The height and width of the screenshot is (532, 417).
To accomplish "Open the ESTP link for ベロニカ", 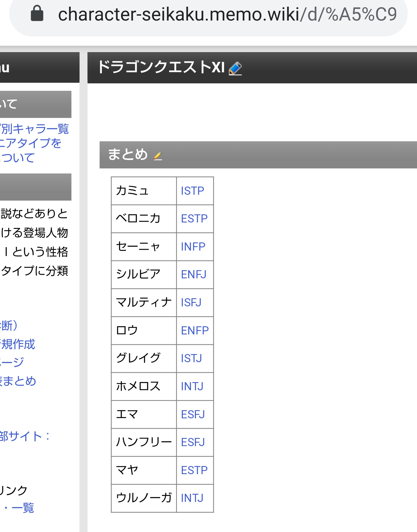I will tap(194, 219).
